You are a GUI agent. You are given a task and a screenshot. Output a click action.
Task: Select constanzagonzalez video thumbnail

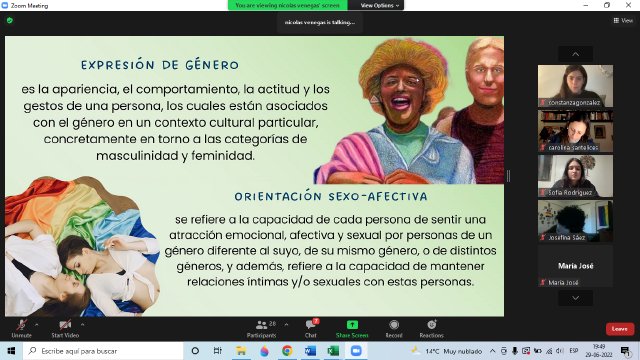[x=575, y=86]
